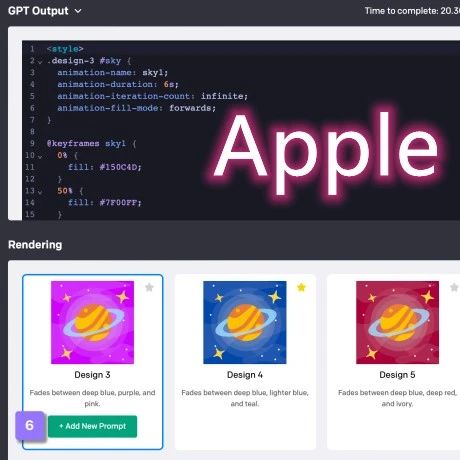Star the Design 5 card
460x460 pixels.
coord(454,287)
